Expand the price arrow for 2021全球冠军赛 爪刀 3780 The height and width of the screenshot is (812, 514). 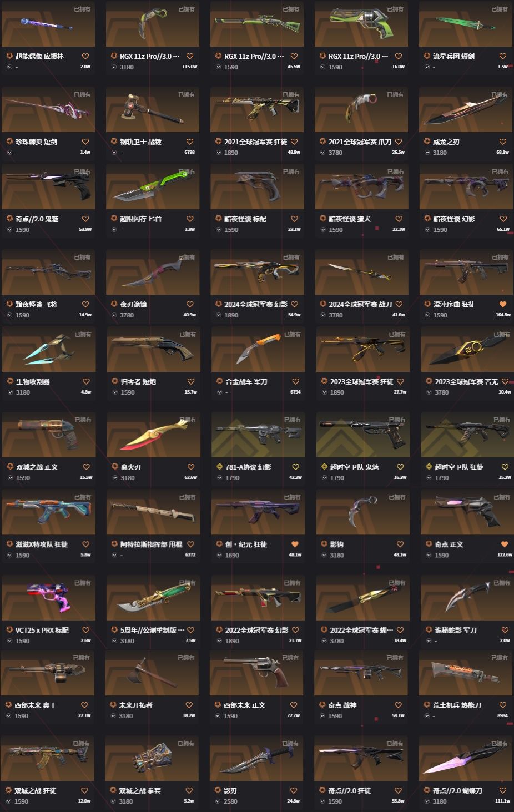coord(323,152)
